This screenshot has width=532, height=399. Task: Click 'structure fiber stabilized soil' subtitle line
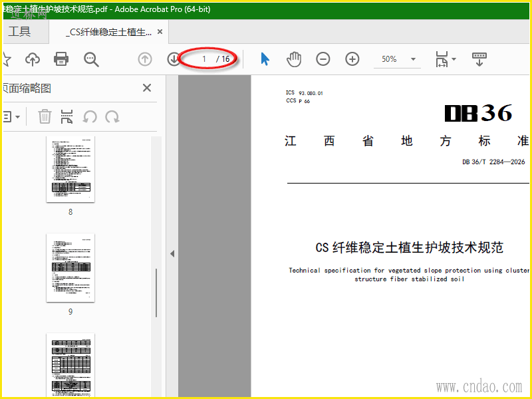click(409, 279)
